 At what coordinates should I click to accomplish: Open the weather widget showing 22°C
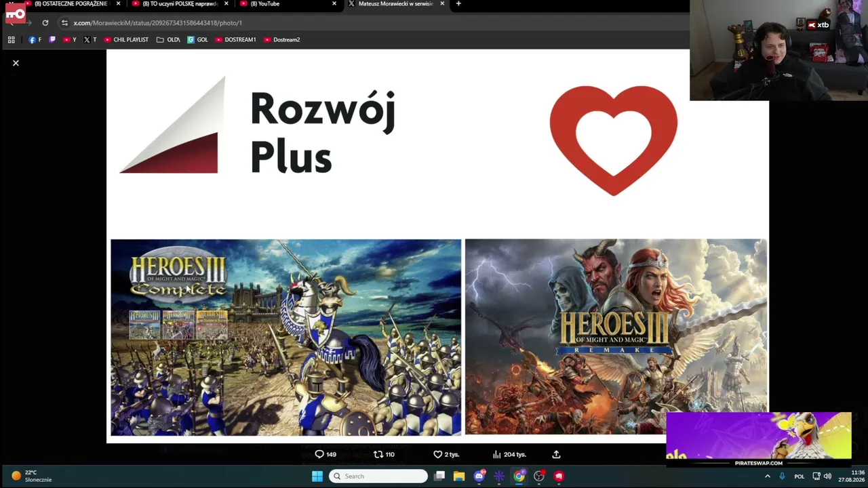coord(32,476)
